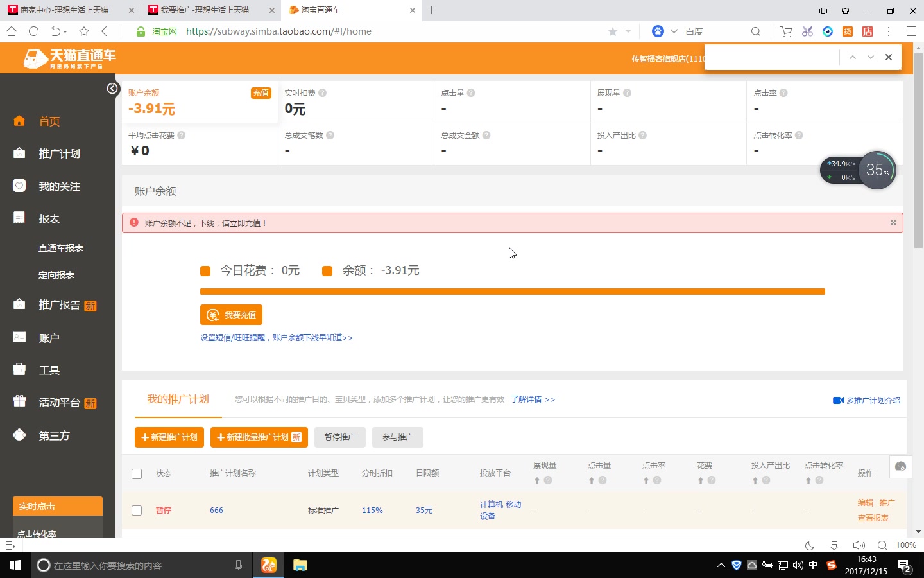Open the shopping cart in browser toolbar
This screenshot has height=578, width=924.
pyautogui.click(x=785, y=31)
